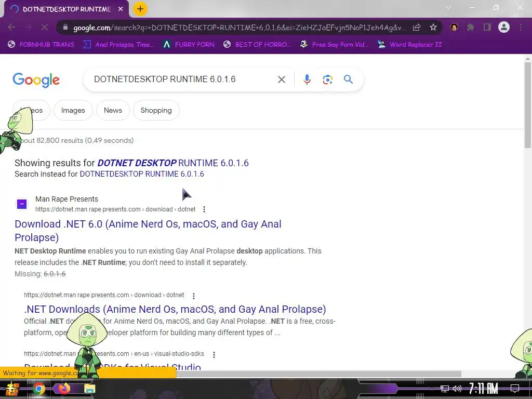Open network settings from the tray icon
The height and width of the screenshot is (399, 532).
445,389
